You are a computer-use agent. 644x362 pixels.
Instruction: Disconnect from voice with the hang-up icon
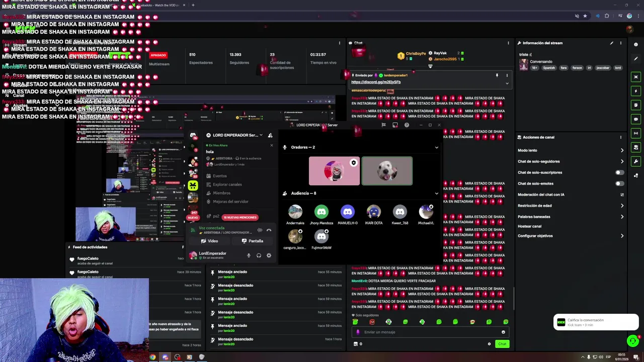click(269, 230)
